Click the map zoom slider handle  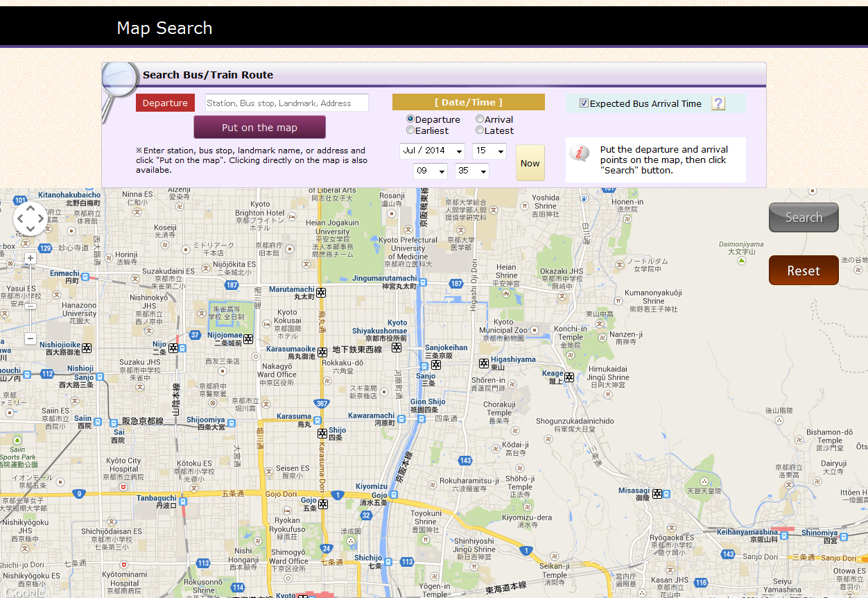pyautogui.click(x=30, y=306)
